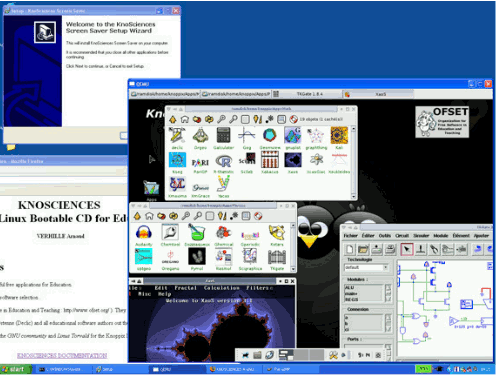Viewport: 496px width, 375px height.
Task: Click the Home button in Math window toolbar
Action: [x=184, y=119]
